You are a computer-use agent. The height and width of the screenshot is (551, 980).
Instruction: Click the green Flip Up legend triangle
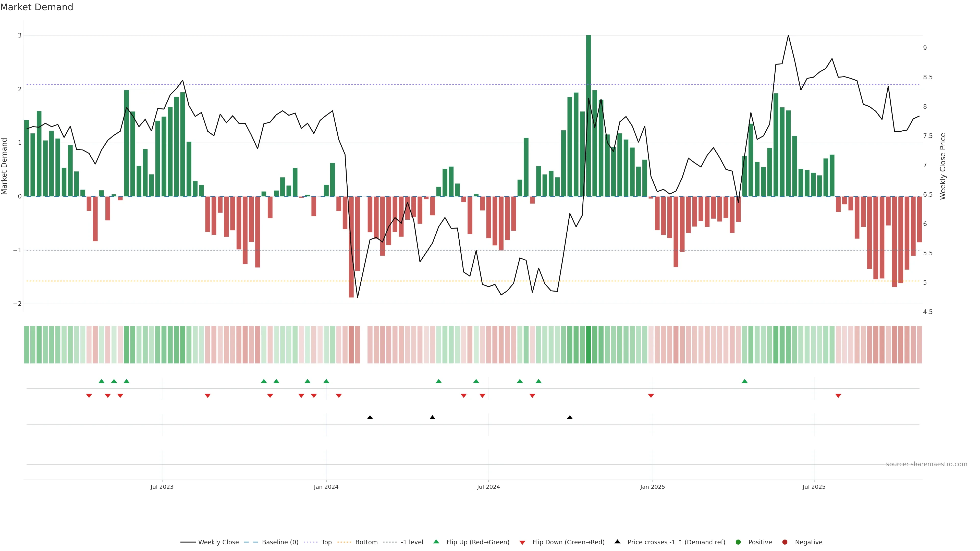pyautogui.click(x=436, y=542)
